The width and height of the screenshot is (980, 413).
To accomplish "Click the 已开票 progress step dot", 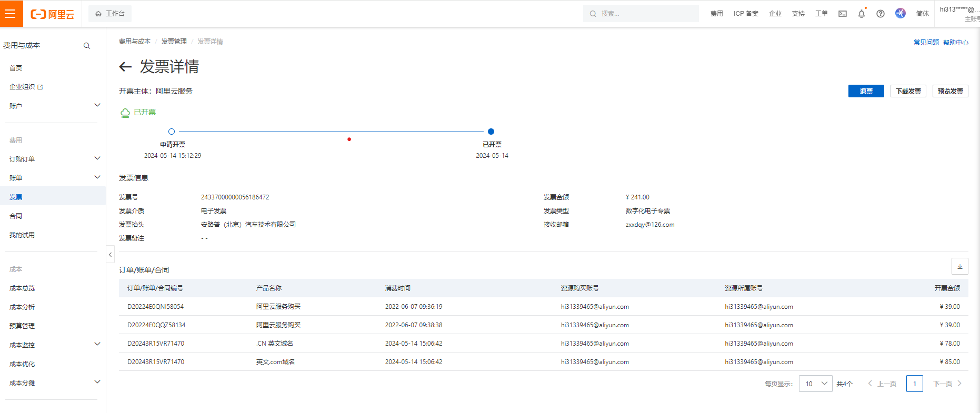I will (491, 132).
